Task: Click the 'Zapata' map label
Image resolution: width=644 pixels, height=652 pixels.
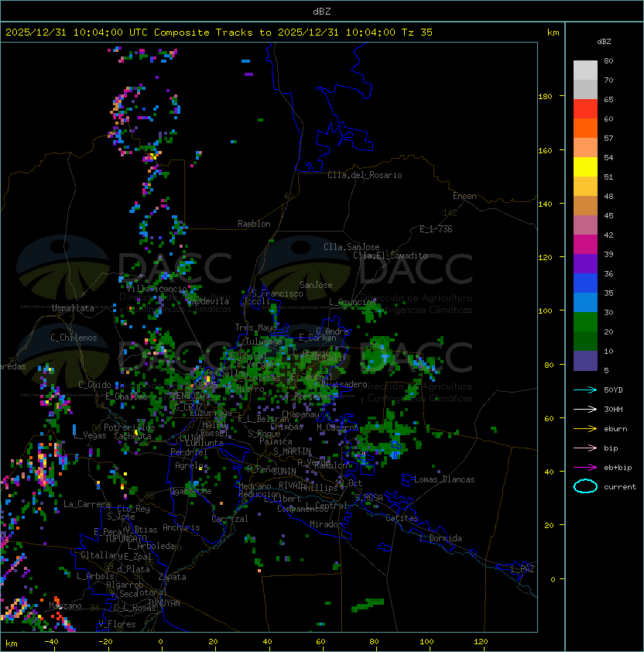Action: click(172, 577)
